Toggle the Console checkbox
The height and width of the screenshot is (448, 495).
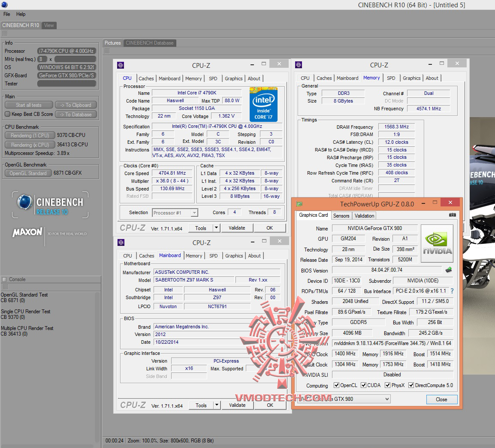point(4,279)
